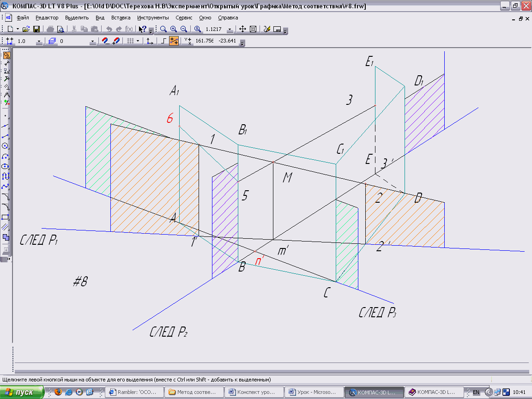Image resolution: width=532 pixels, height=399 pixels.
Task: Click the Save document icon
Action: point(36,29)
